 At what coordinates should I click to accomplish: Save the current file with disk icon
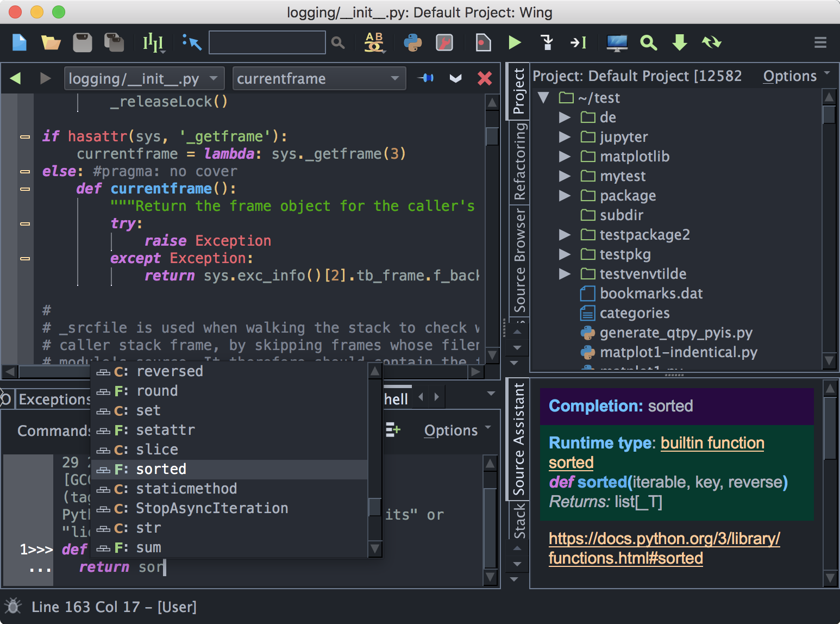click(83, 42)
